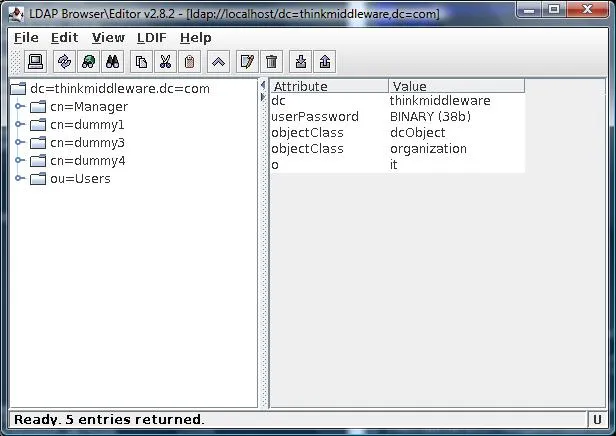
Task: Click the application icon in title bar
Action: 16,15
